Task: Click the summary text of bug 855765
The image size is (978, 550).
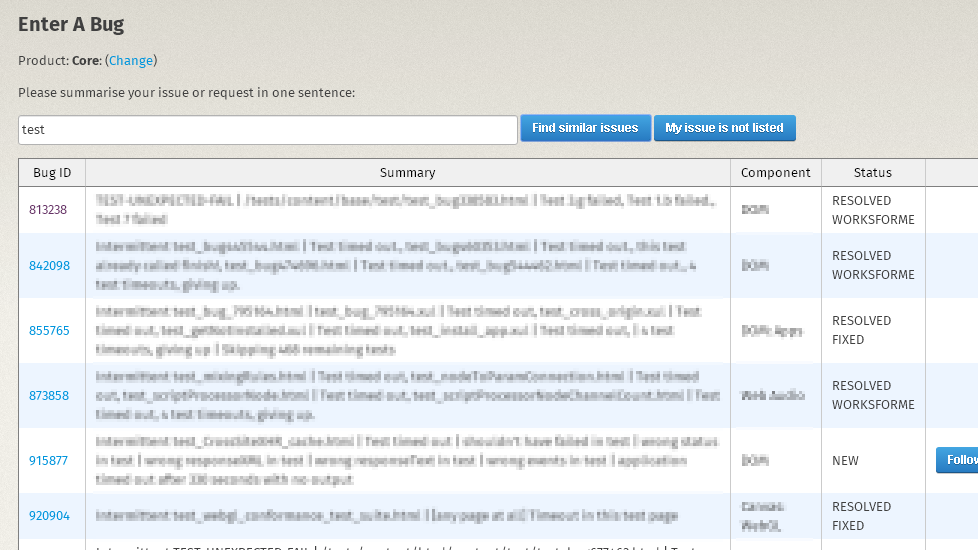Action: pos(399,330)
